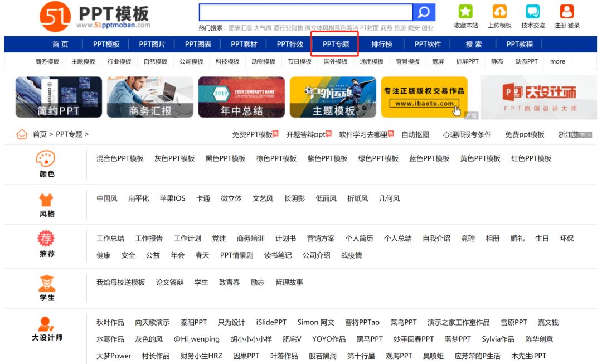602x364 pixels.
Task: Switch to the 排行榜 menu item
Action: (x=381, y=44)
